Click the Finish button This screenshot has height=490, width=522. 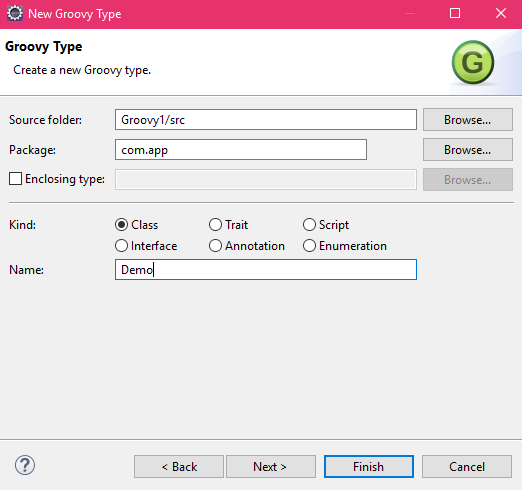pos(369,467)
